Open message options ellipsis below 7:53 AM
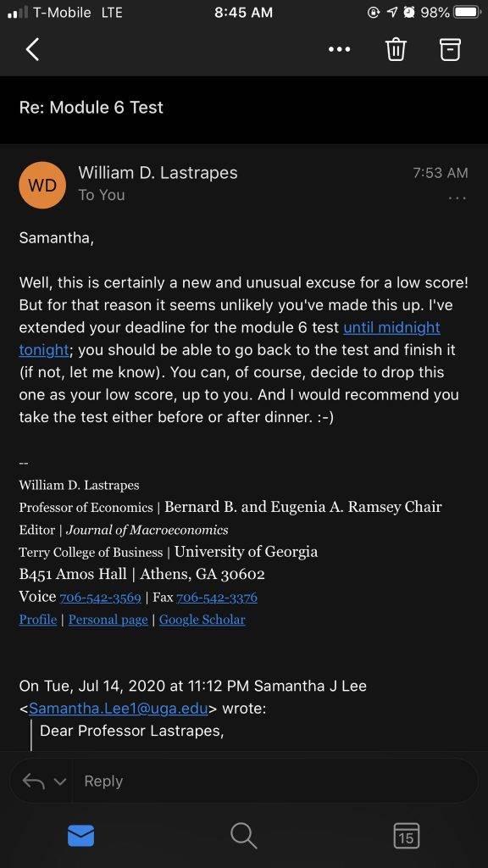This screenshot has width=488, height=868. point(457,198)
